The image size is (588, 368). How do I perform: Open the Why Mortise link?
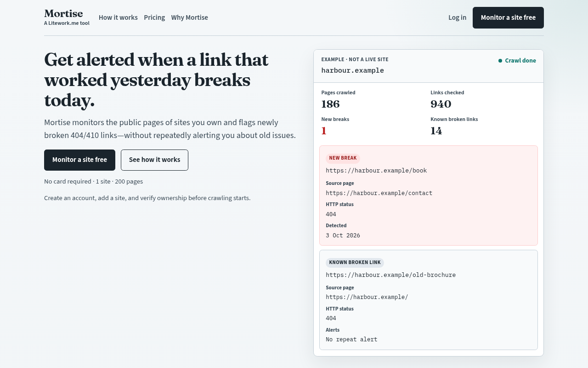click(190, 17)
